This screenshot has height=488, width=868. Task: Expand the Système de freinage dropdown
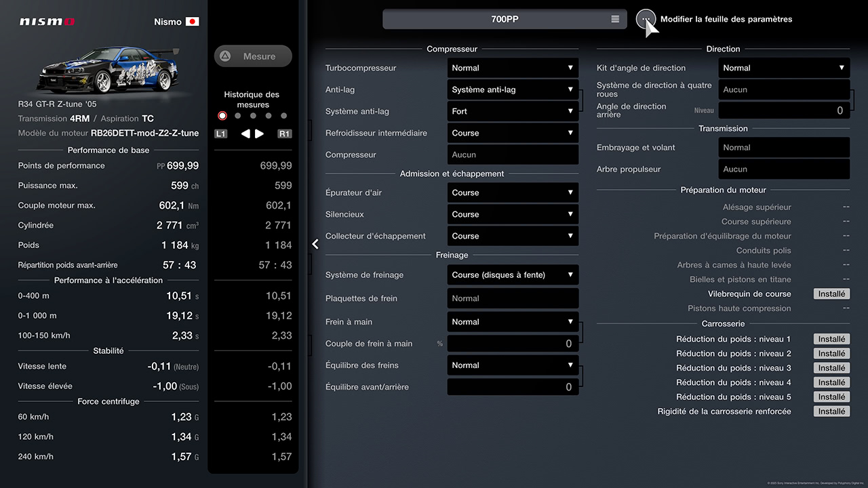click(513, 275)
